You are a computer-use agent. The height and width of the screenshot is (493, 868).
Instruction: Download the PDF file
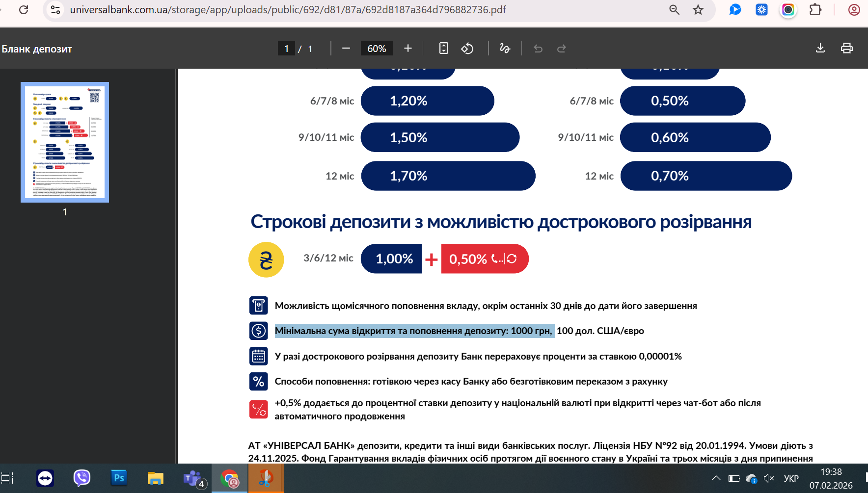pyautogui.click(x=820, y=48)
